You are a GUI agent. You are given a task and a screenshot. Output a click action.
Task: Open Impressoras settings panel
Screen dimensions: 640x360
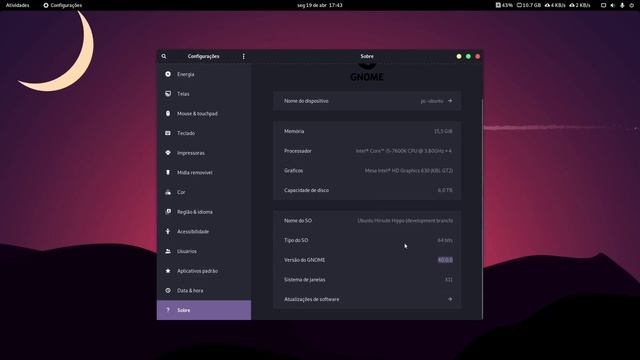(x=204, y=153)
